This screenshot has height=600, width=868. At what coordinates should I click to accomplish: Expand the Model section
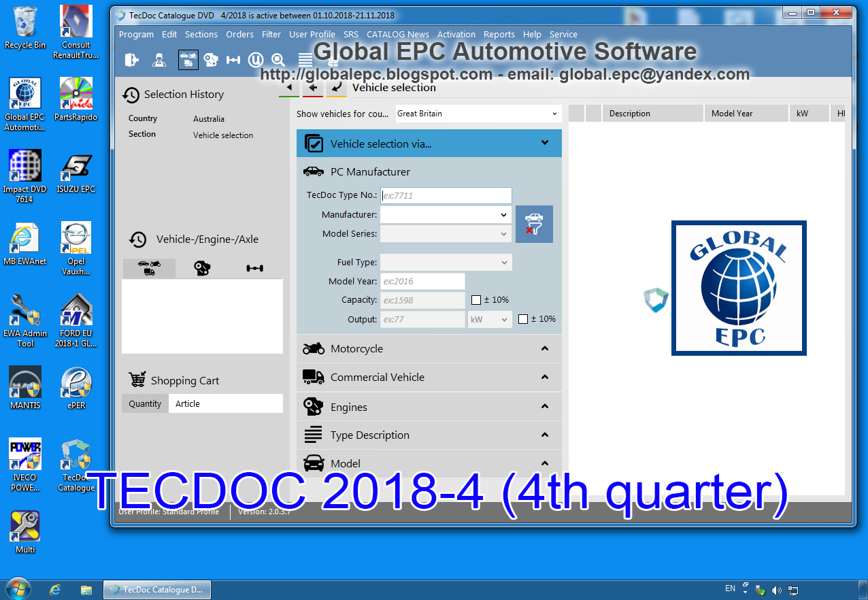[x=429, y=463]
